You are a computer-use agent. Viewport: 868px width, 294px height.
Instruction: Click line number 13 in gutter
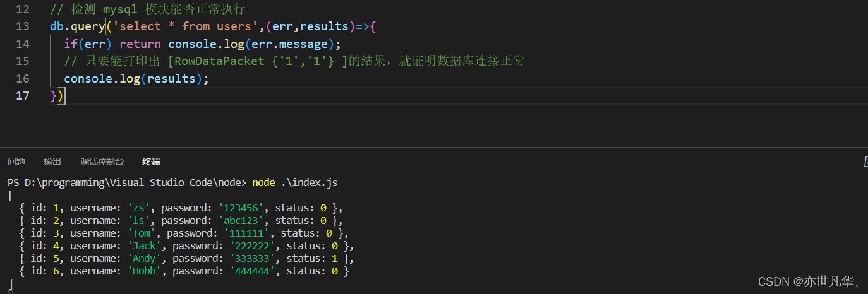[x=22, y=26]
